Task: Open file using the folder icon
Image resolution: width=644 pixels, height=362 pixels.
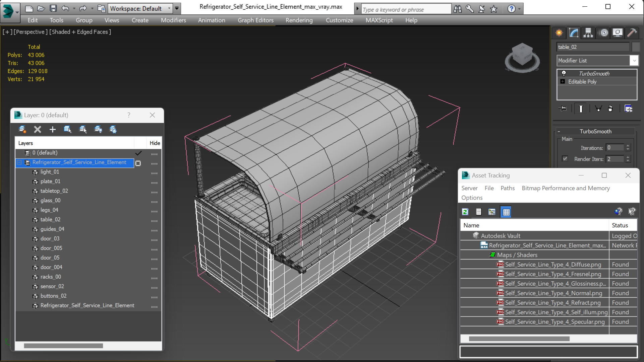Action: pyautogui.click(x=41, y=8)
